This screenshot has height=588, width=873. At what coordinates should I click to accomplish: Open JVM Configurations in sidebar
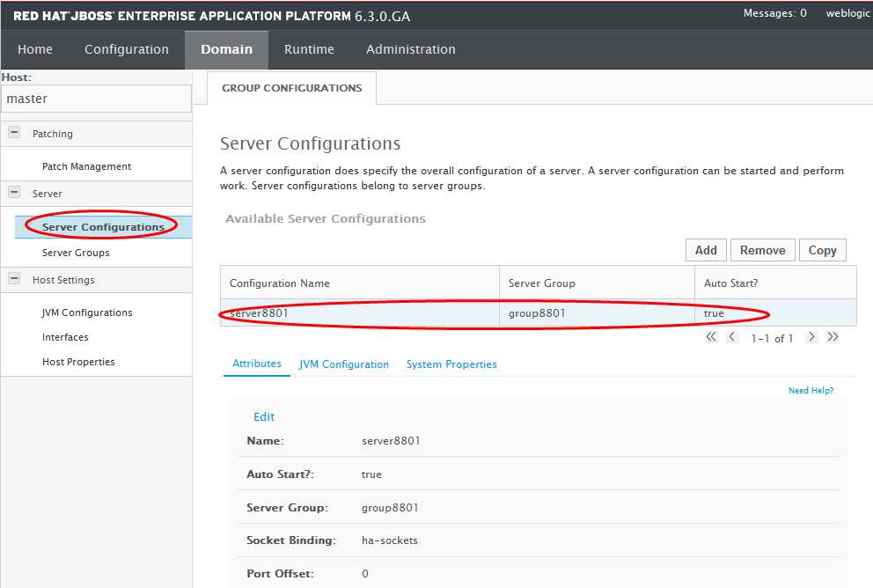(87, 312)
